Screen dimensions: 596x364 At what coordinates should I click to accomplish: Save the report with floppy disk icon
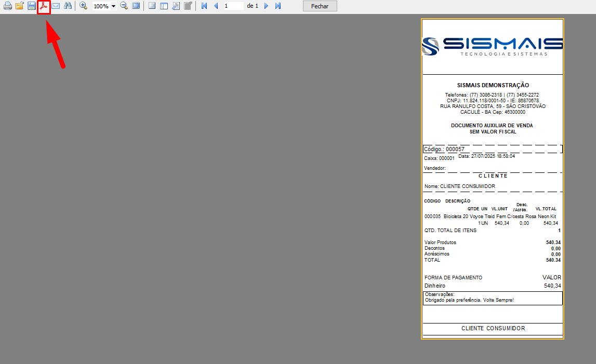click(x=32, y=6)
